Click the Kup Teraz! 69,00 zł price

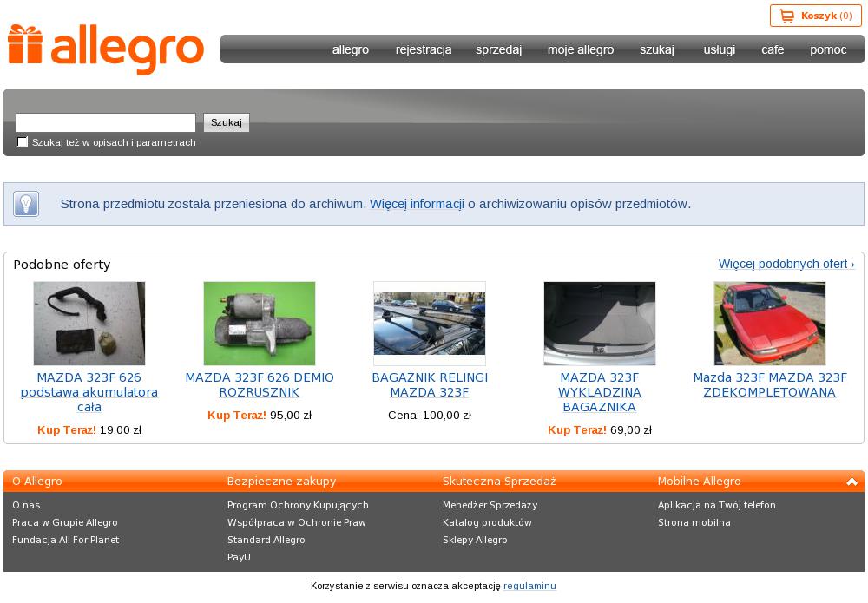coord(600,429)
